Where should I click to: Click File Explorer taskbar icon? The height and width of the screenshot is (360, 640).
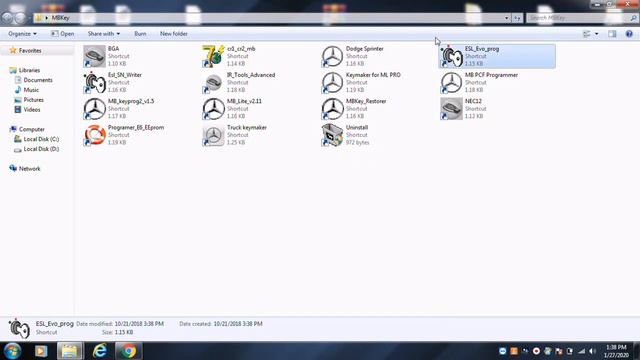coord(70,351)
